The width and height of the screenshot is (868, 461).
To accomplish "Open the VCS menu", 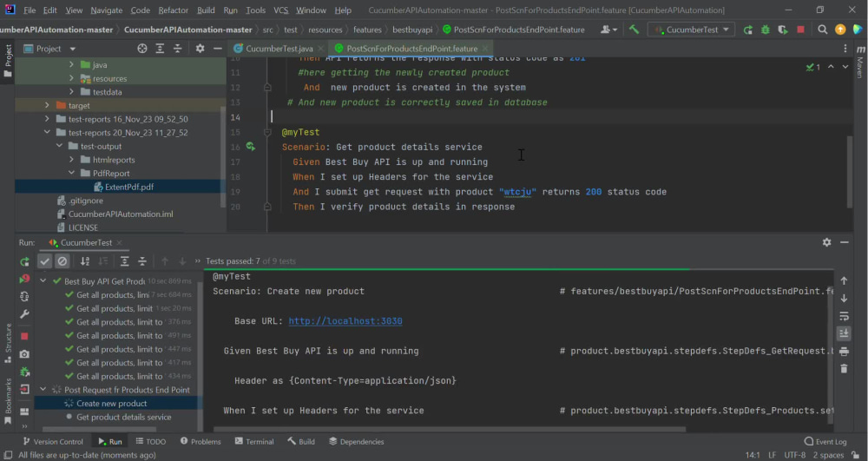I will (x=280, y=10).
